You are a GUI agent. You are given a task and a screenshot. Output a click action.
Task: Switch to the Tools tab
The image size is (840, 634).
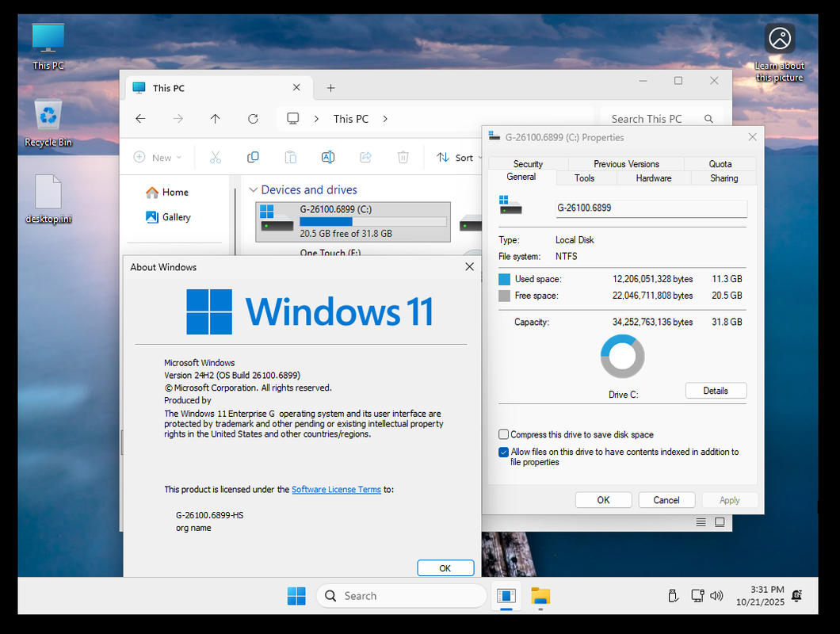point(585,178)
